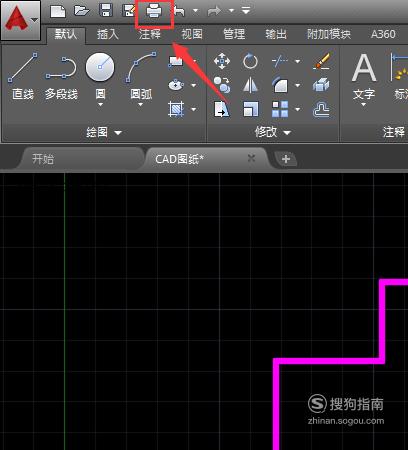Select the Array tool

click(x=280, y=109)
